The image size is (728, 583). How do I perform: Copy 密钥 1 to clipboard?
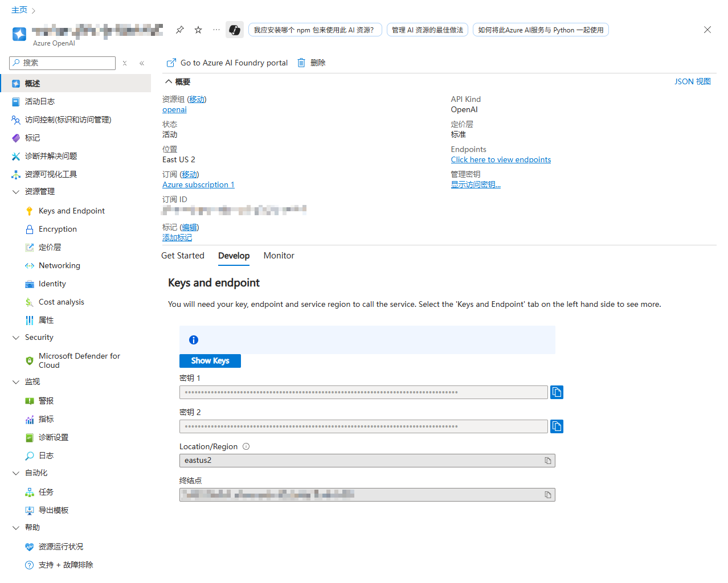(557, 392)
